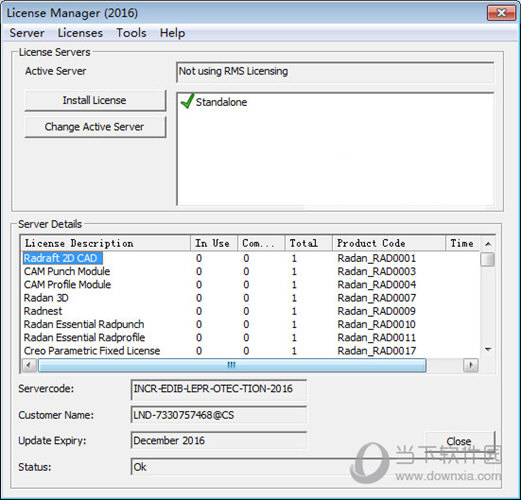Click the Active Server field
This screenshot has height=500, width=521.
pos(335,72)
